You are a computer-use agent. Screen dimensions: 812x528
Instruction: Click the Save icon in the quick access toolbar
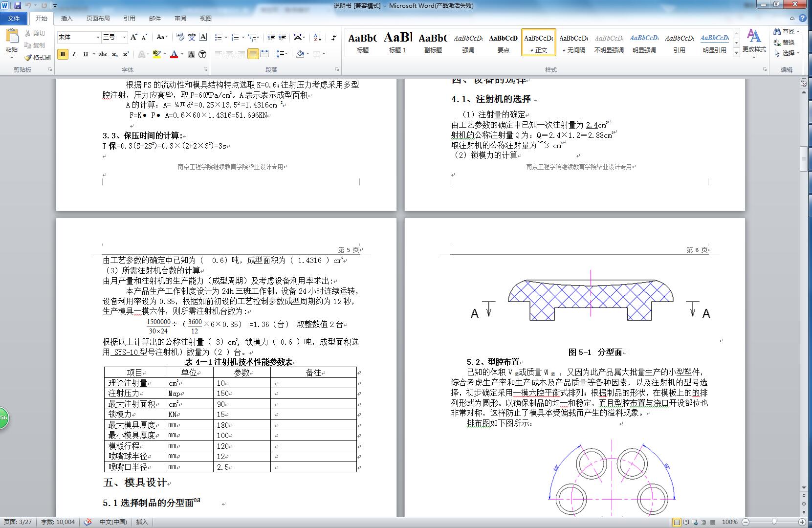[x=18, y=5]
